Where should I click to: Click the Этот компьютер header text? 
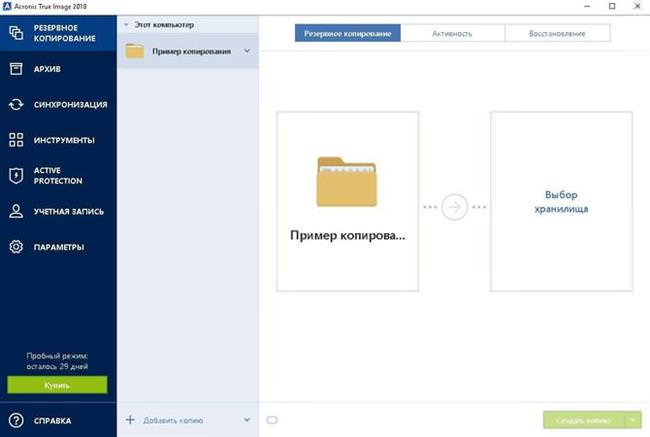pyautogui.click(x=164, y=25)
